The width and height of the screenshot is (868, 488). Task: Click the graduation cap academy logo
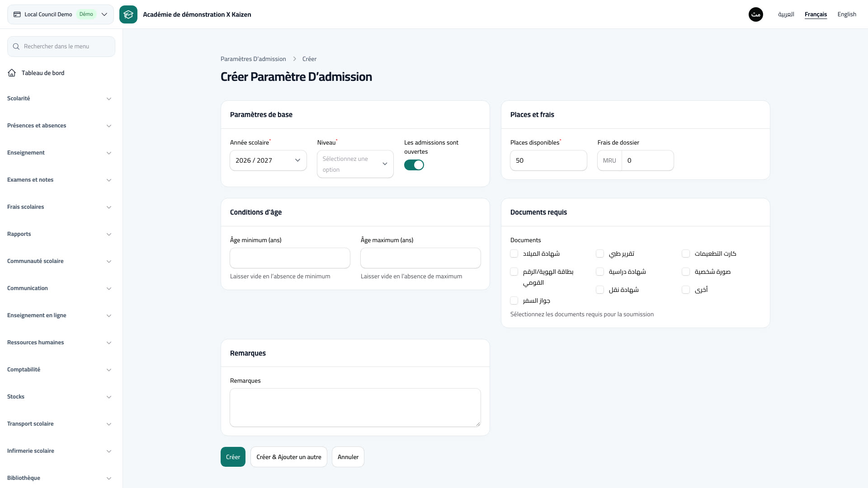128,14
